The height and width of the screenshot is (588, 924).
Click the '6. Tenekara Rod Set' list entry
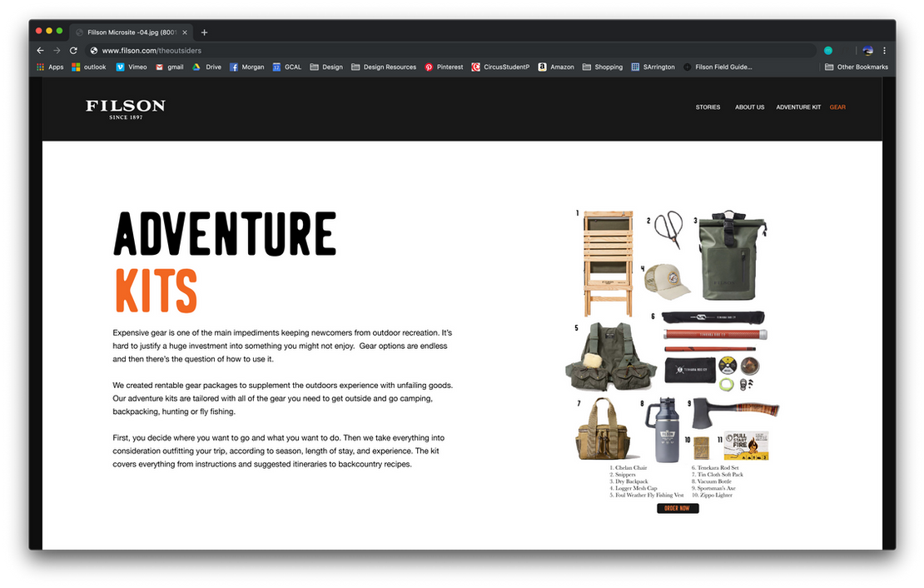click(715, 468)
